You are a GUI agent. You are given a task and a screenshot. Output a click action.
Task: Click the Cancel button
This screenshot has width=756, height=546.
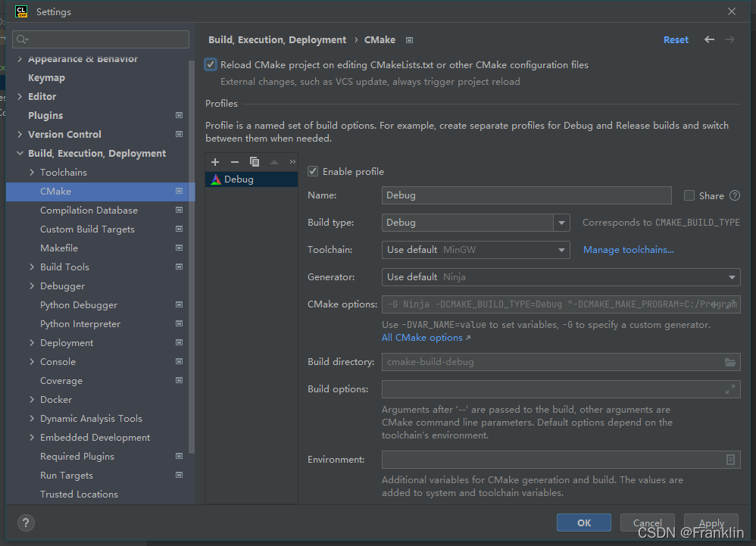point(647,523)
